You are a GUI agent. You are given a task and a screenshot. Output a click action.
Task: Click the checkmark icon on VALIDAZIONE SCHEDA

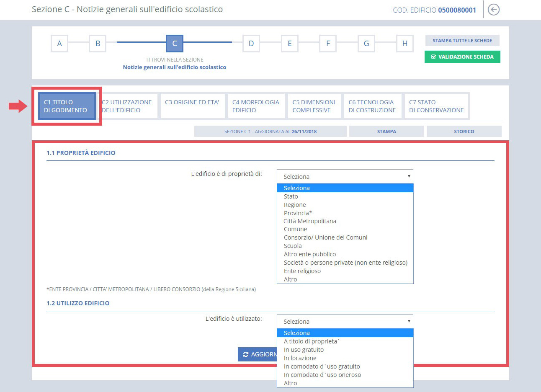(434, 57)
